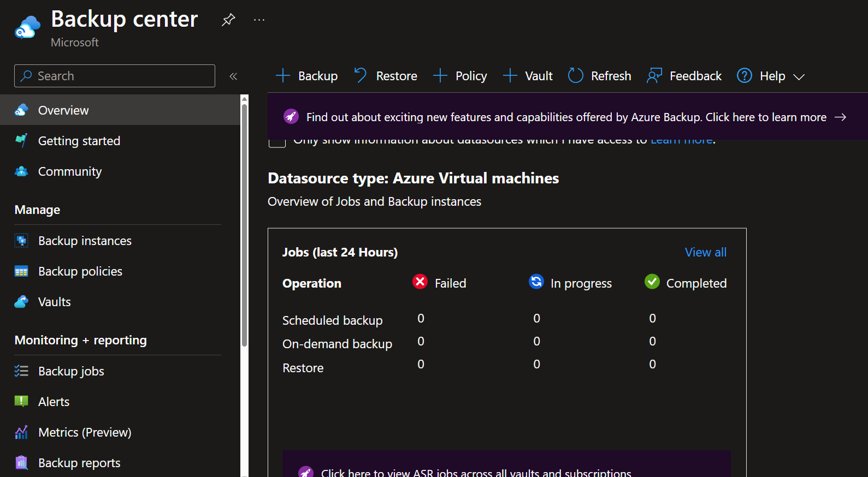Click the Scheduled backup row label
868x477 pixels.
[x=333, y=320]
